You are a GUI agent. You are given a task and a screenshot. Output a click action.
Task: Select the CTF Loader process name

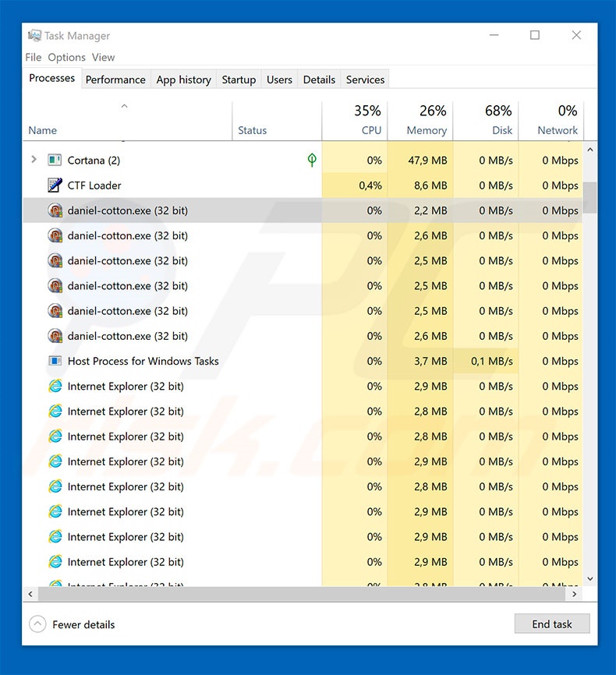click(x=94, y=186)
